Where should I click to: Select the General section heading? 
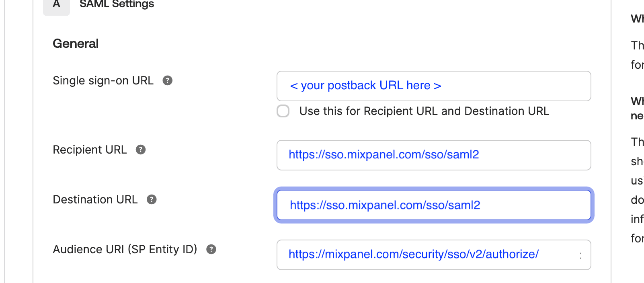(76, 43)
